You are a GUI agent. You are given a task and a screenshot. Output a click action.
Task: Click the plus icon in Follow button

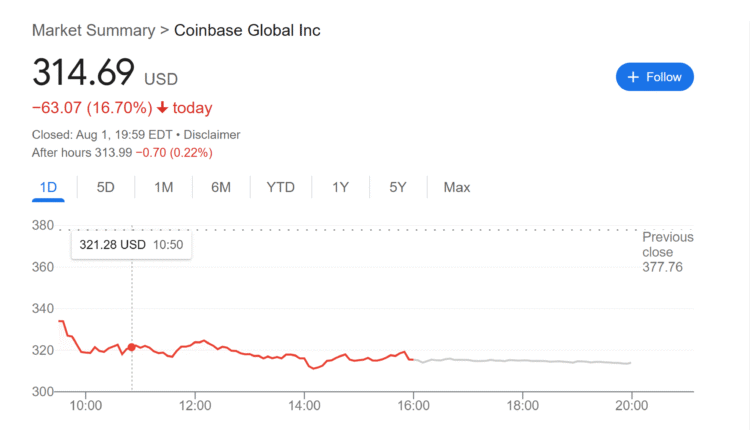[632, 77]
